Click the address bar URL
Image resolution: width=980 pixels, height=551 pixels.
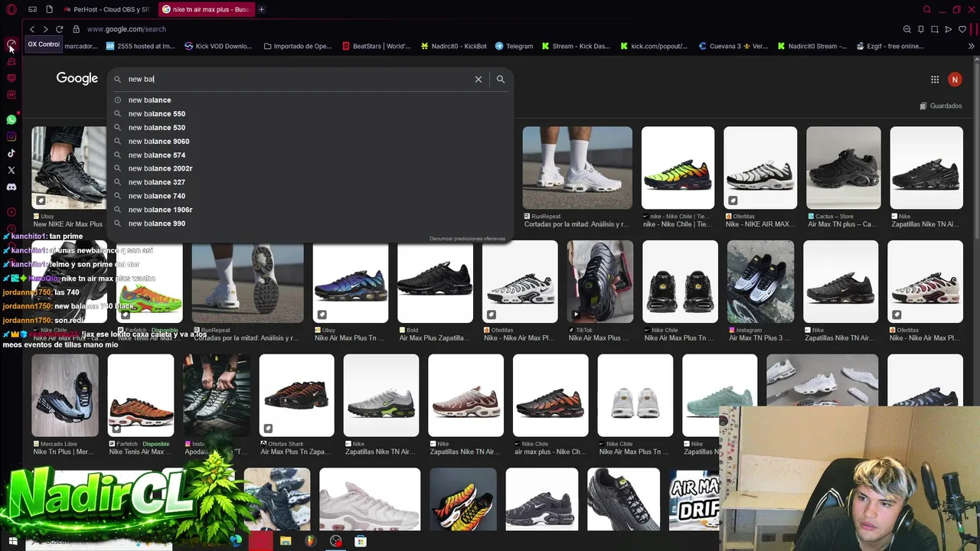(126, 29)
